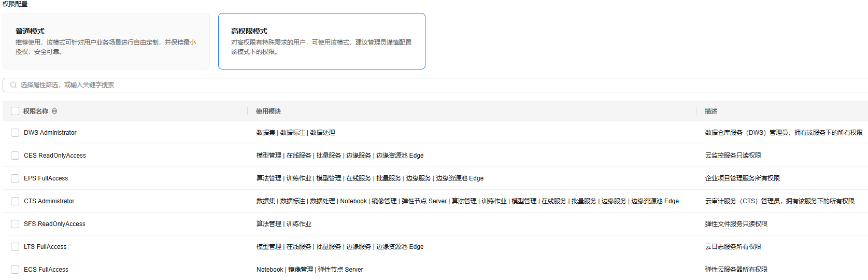868x280 pixels.
Task: Expand truncated modules in CTS Administrator row
Action: (x=684, y=201)
